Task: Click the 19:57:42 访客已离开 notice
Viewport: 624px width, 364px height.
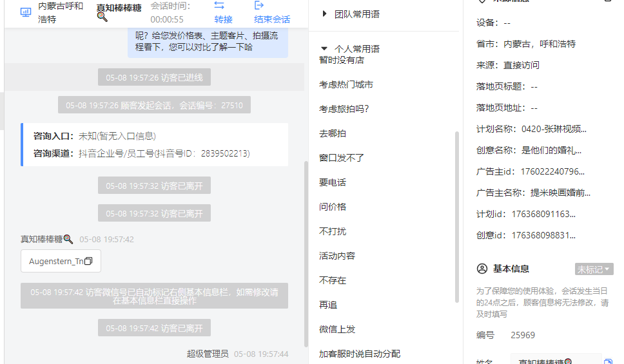Action: 155,328
